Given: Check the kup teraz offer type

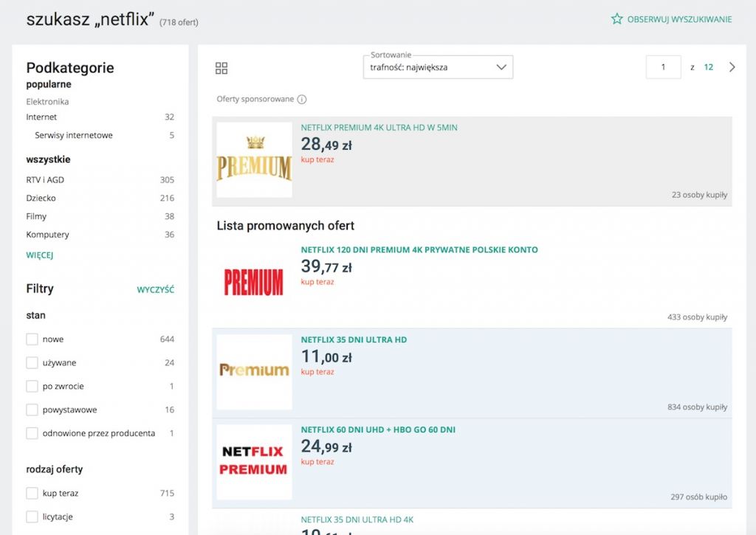Looking at the screenshot, I should pyautogui.click(x=32, y=493).
